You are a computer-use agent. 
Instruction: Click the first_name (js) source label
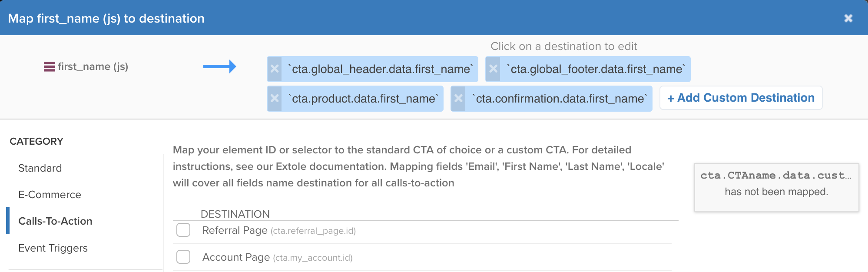click(x=93, y=66)
